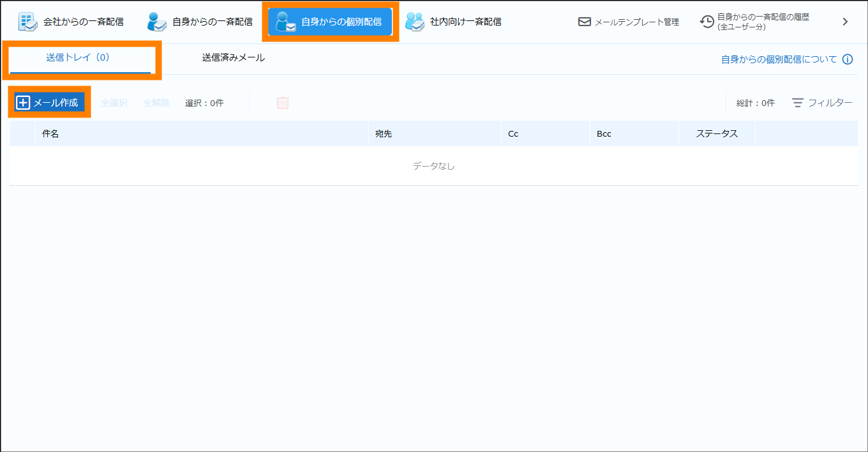Click the 社内向け一斉配信 group mail icon
The width and height of the screenshot is (868, 452).
pos(415,22)
